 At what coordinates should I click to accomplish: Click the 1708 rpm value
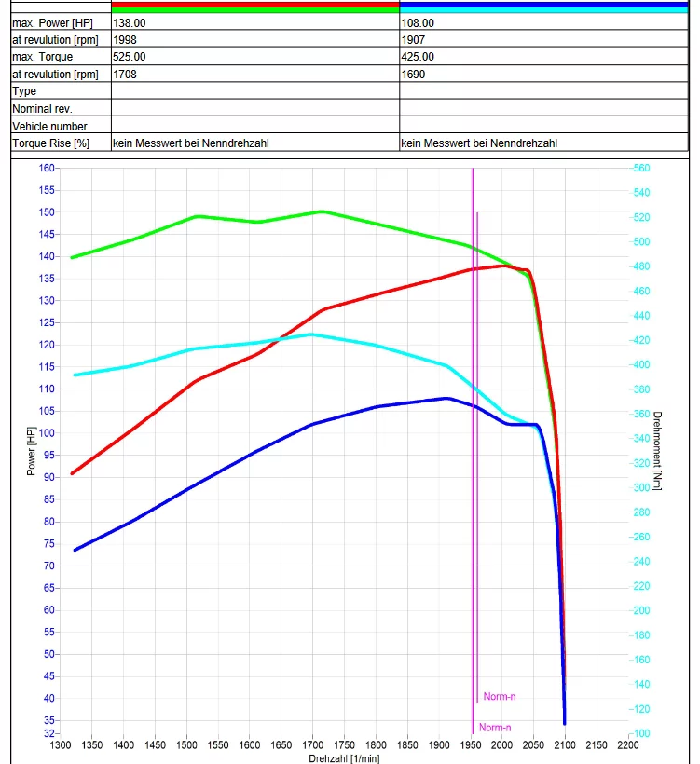(125, 75)
